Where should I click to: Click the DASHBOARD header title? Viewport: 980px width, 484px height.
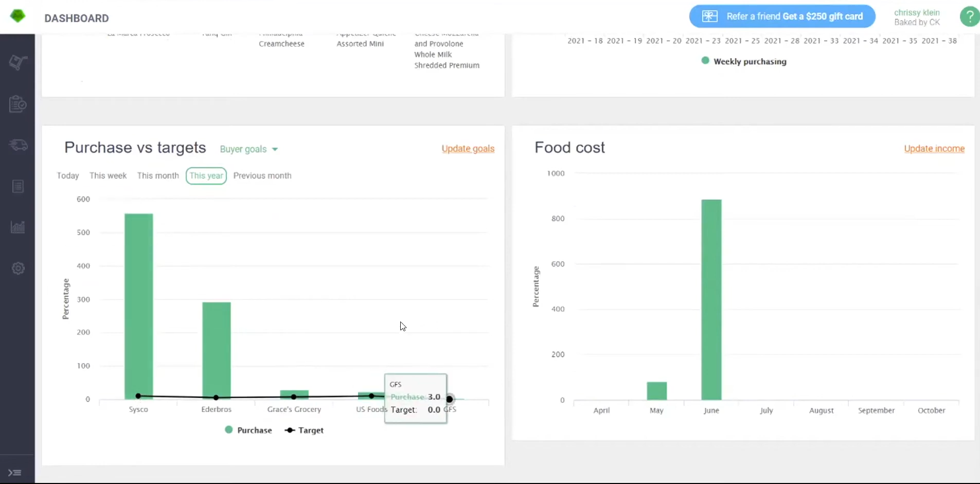pos(77,18)
